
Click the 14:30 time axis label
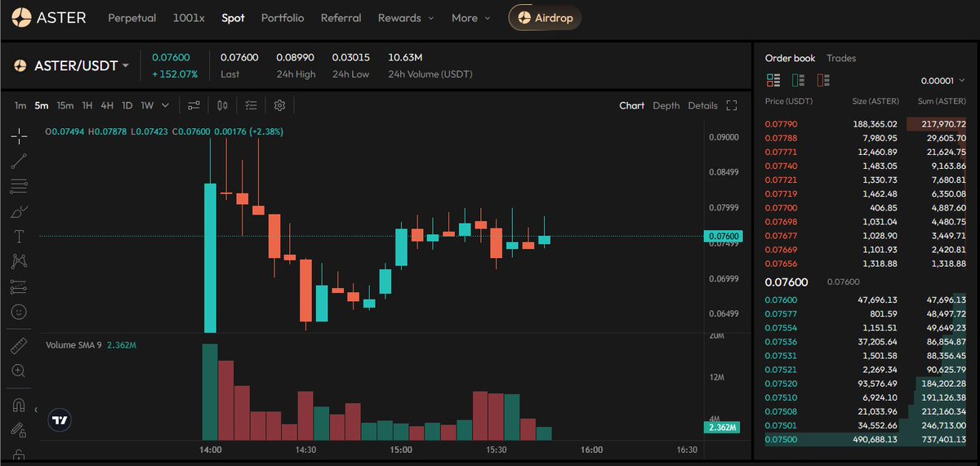pos(305,450)
